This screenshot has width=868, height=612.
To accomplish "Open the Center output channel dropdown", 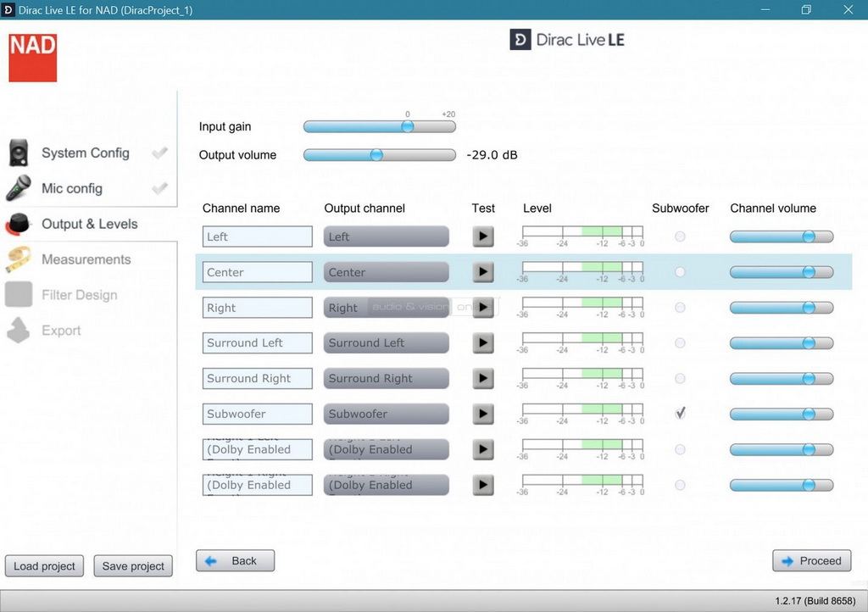I will [387, 272].
